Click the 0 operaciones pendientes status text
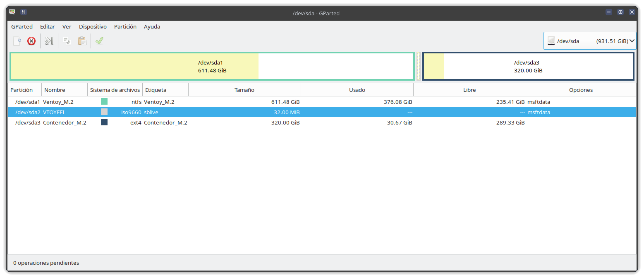644x278 pixels. pos(46,263)
